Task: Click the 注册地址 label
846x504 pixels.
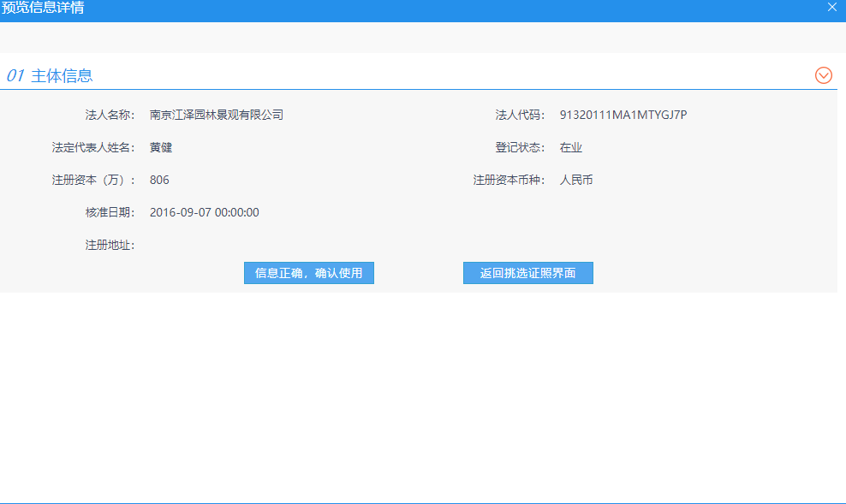Action: coord(110,246)
